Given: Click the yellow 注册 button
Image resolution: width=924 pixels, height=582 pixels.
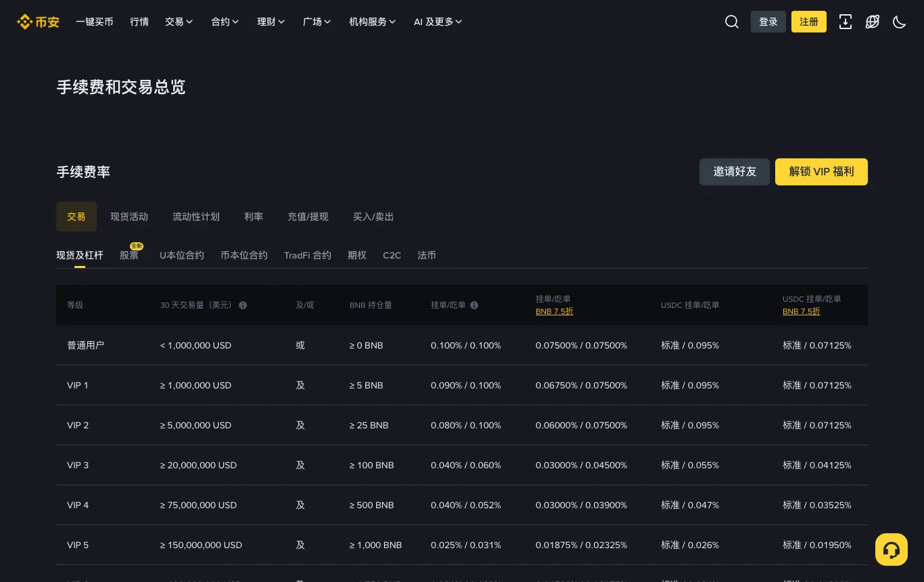Looking at the screenshot, I should 809,22.
